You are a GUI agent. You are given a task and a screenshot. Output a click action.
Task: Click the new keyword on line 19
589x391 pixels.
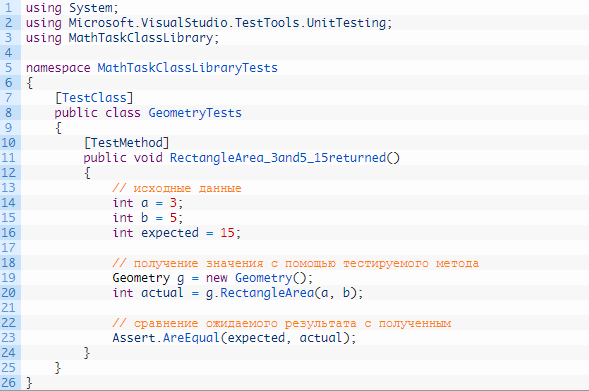tap(217, 278)
